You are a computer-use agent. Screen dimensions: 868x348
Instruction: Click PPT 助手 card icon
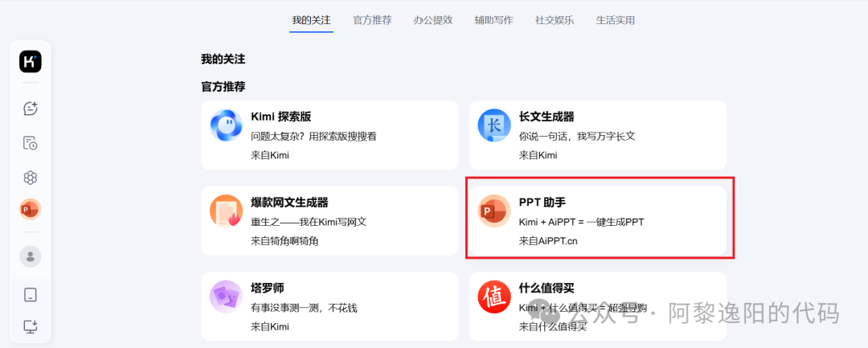pos(494,211)
